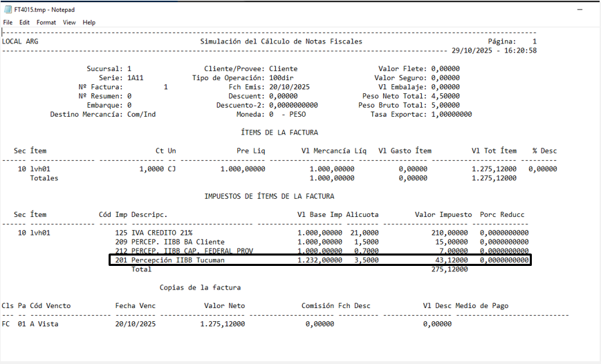Open the File menu

tap(8, 23)
